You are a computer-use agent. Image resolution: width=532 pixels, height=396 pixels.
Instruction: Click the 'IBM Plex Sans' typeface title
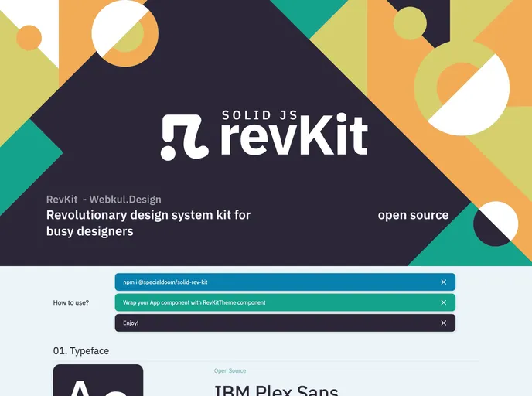pos(276,391)
